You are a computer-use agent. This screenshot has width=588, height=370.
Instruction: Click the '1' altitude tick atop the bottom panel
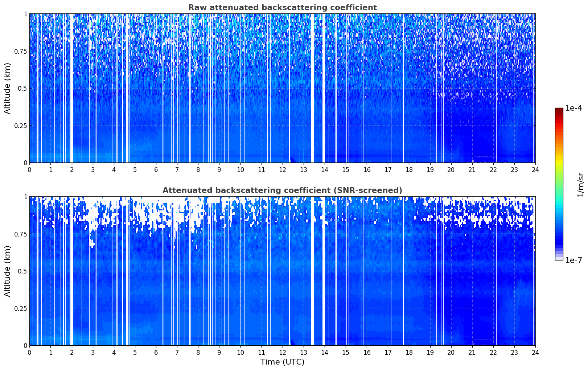tap(25, 197)
